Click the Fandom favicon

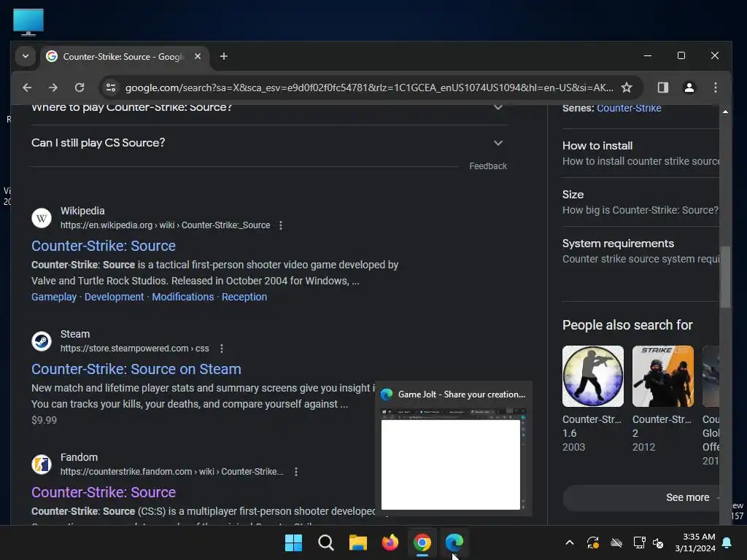point(42,464)
